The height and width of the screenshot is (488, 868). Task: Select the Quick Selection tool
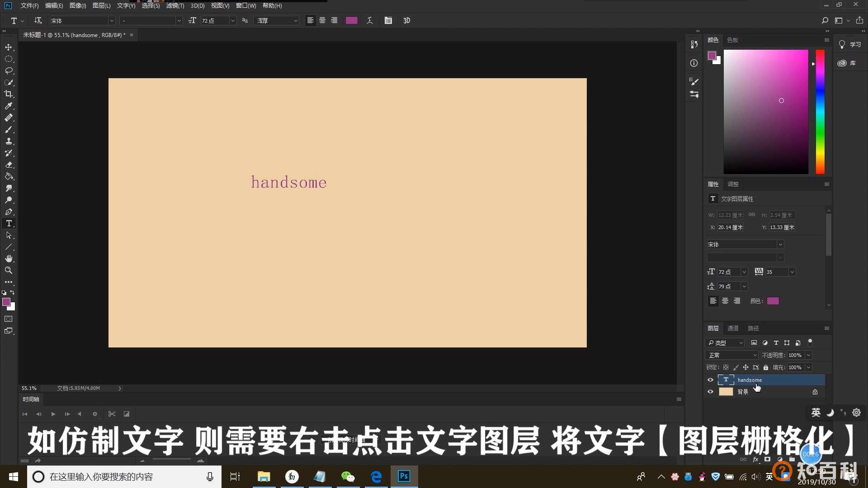click(x=9, y=82)
